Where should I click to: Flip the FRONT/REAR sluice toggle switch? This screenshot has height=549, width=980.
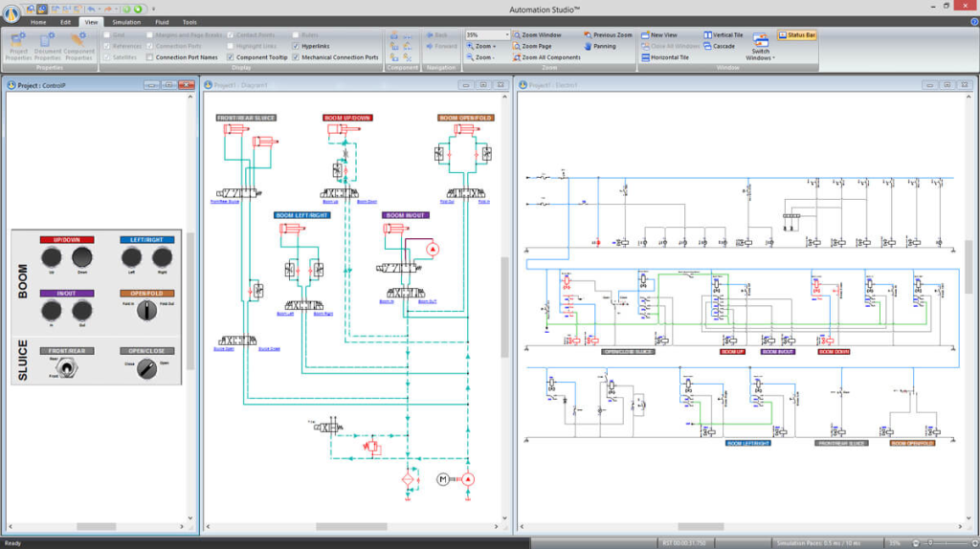coord(66,368)
